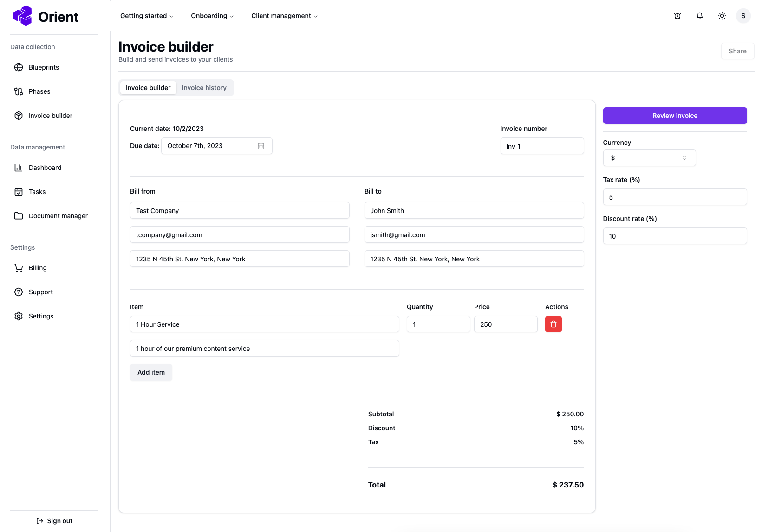762x532 pixels.
Task: Select the Invoice builder tab
Action: (148, 88)
